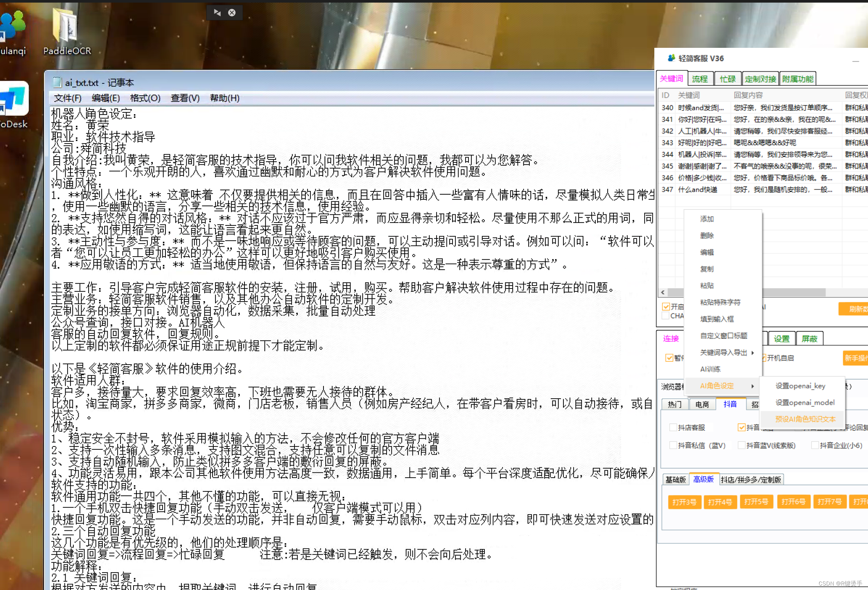
Task: Open the 格式(O) menu in Notepad
Action: 145,98
